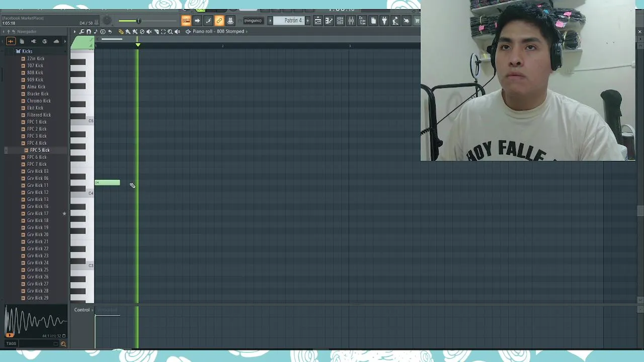Click the master pitch knob
Image resolution: width=644 pixels, height=362 pixels.
coord(107,21)
